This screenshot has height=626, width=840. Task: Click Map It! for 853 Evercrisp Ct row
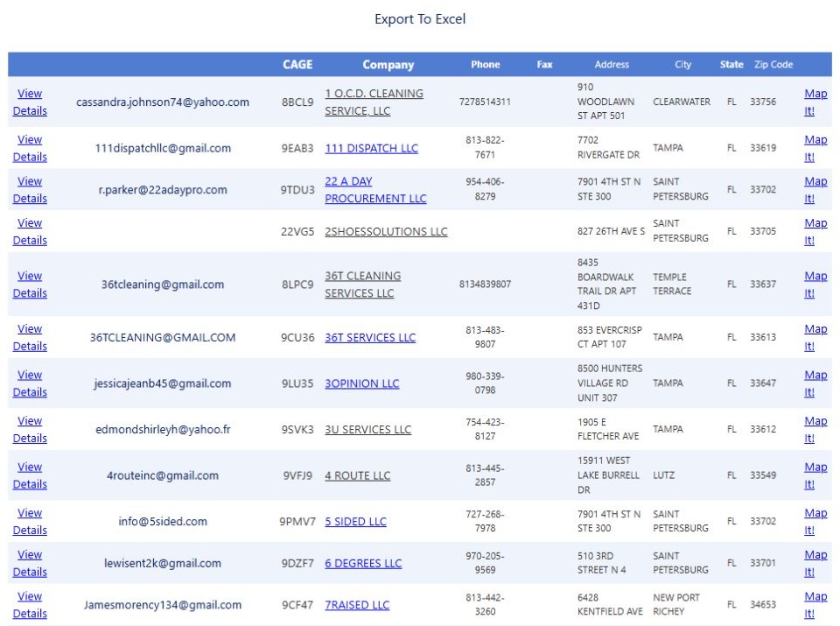815,337
